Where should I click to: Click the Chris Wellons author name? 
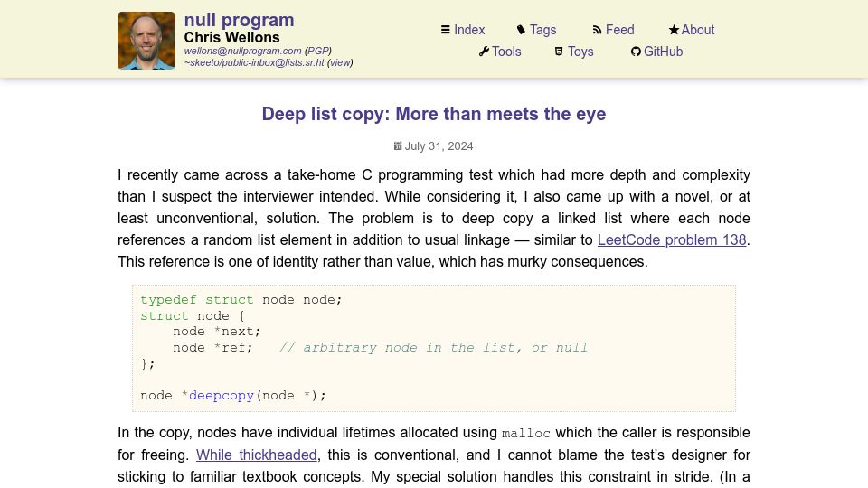232,38
